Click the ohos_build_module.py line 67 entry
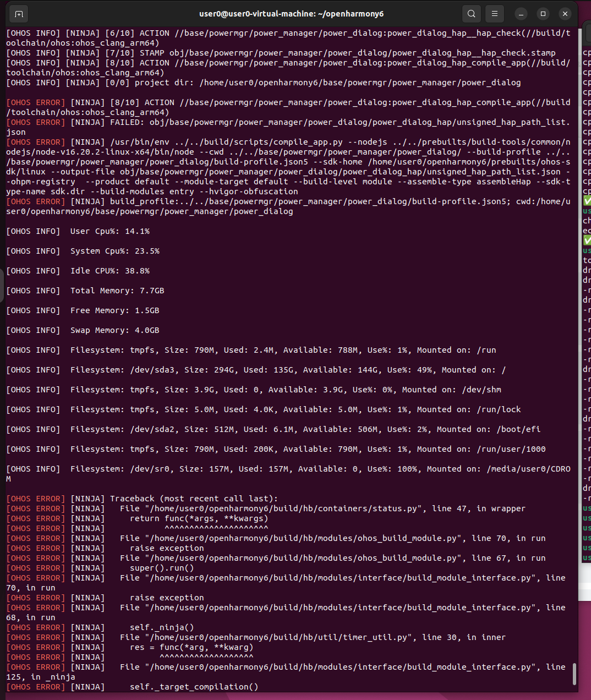591x700 pixels. pos(276,558)
